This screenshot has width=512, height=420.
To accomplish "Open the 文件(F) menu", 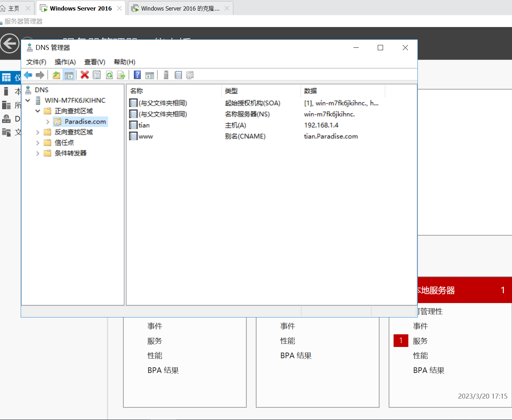I will click(36, 62).
